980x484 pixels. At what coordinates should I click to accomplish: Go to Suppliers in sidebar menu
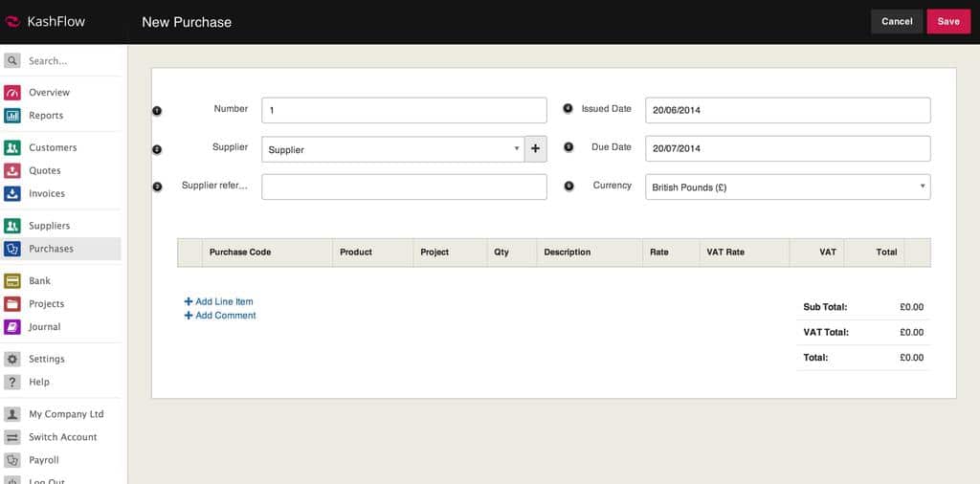pyautogui.click(x=49, y=226)
